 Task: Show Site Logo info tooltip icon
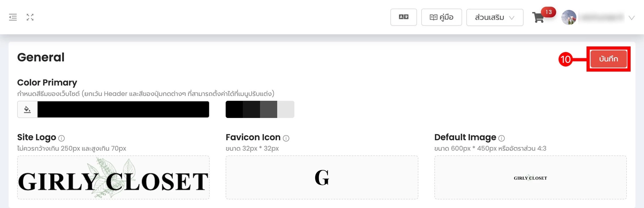pos(61,138)
